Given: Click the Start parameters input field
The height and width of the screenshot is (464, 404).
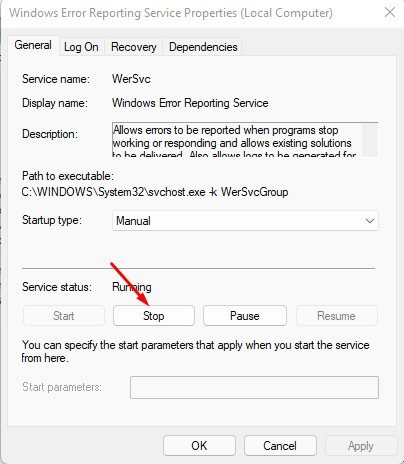Looking at the screenshot, I should click(x=254, y=387).
